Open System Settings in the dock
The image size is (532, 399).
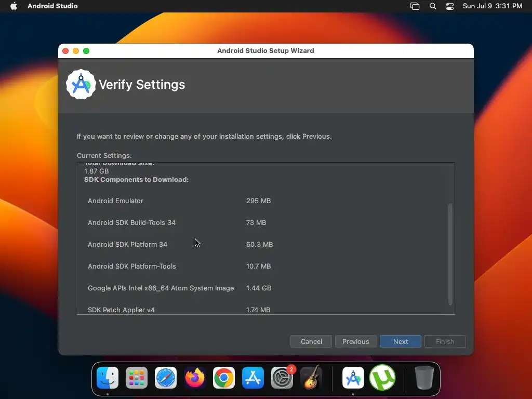[x=282, y=378]
